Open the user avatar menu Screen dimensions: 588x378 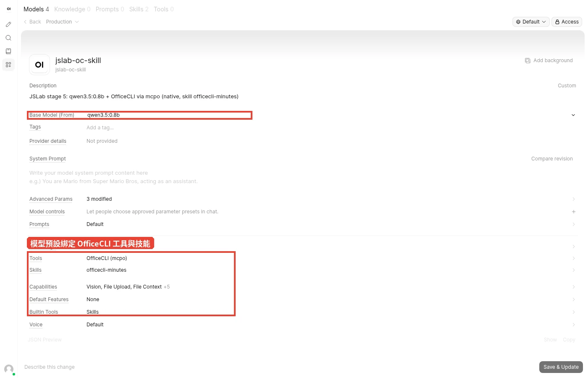point(9,369)
